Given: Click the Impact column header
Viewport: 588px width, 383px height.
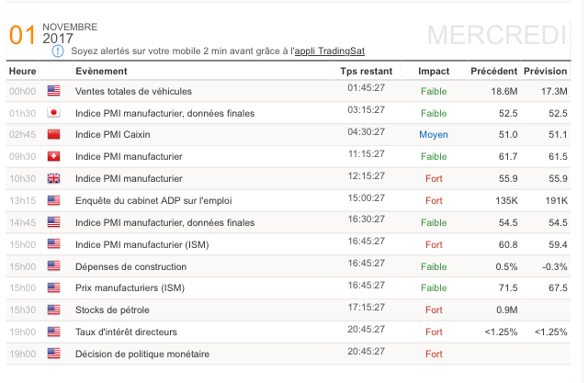Looking at the screenshot, I should pyautogui.click(x=434, y=71).
